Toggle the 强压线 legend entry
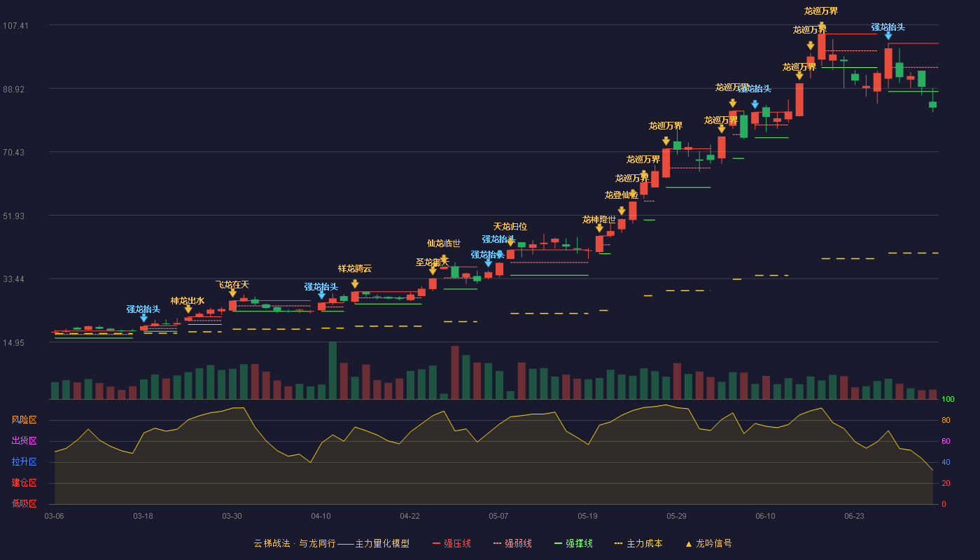The width and height of the screenshot is (980, 560). (451, 543)
